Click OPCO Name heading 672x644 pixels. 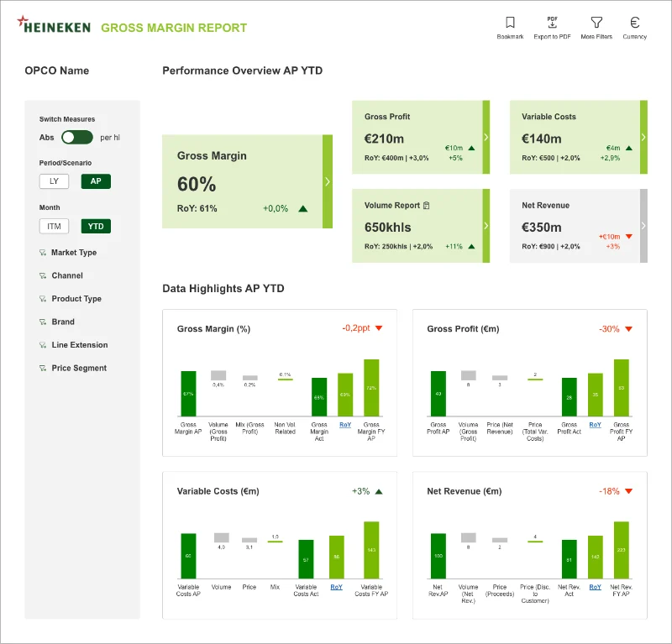coord(57,71)
